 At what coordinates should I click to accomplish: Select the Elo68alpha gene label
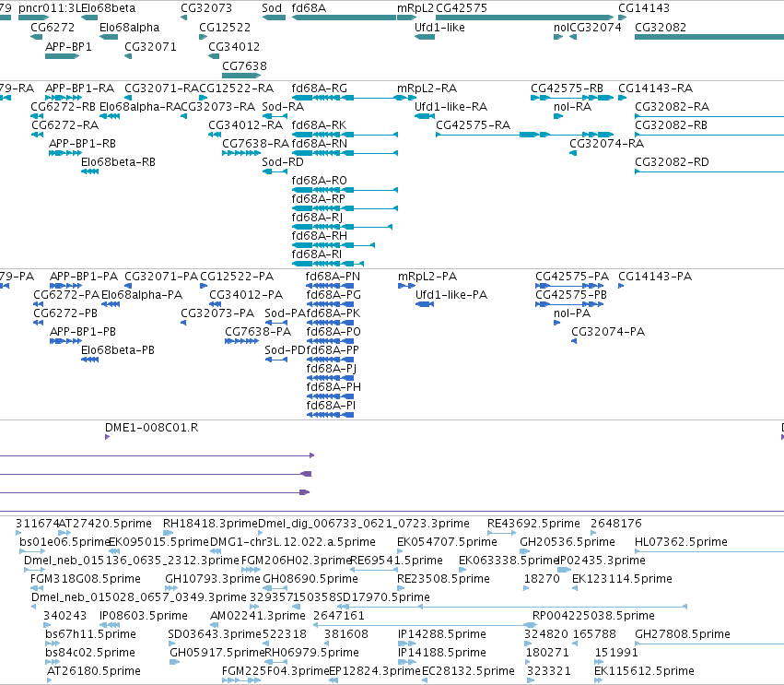tap(130, 28)
